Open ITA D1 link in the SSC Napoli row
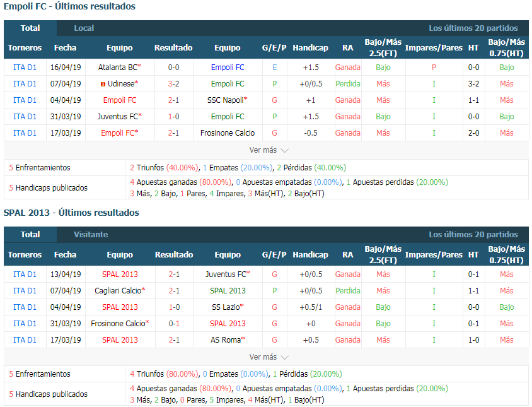Image resolution: width=532 pixels, height=407 pixels. point(25,100)
